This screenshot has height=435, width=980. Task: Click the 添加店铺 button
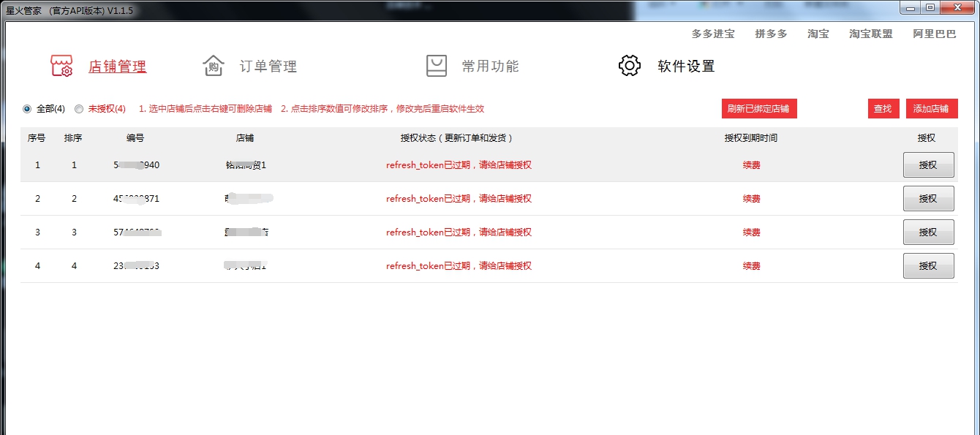click(931, 109)
